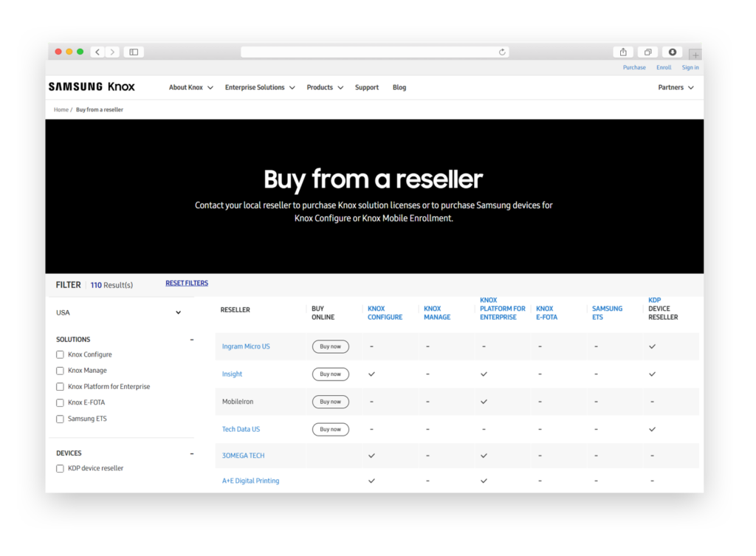The height and width of the screenshot is (556, 756).
Task: Toggle the browser sidebar icon
Action: point(134,52)
